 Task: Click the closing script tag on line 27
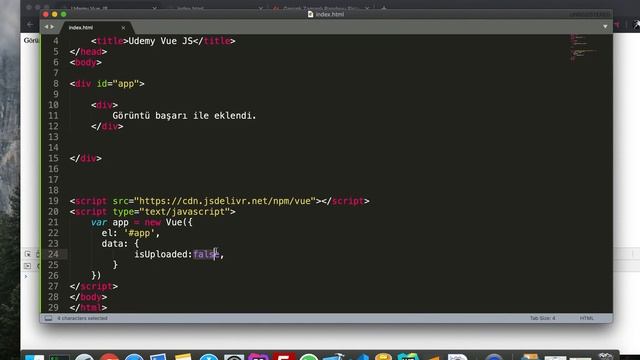pos(94,286)
